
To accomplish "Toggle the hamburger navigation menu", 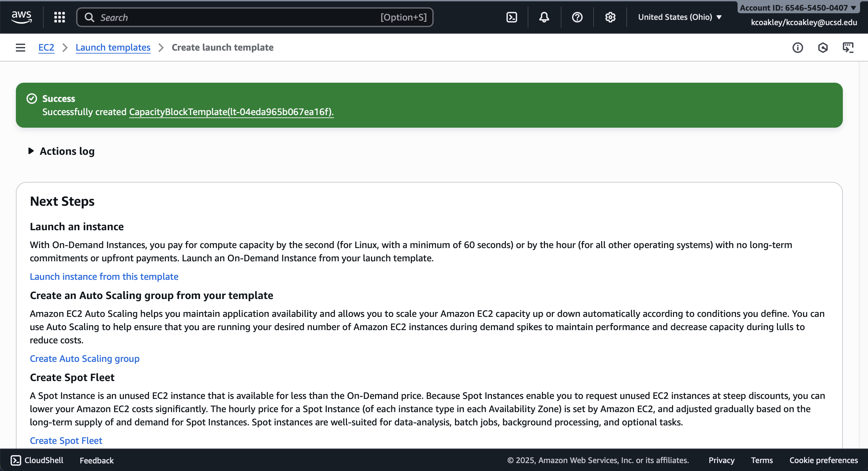I will click(x=21, y=48).
